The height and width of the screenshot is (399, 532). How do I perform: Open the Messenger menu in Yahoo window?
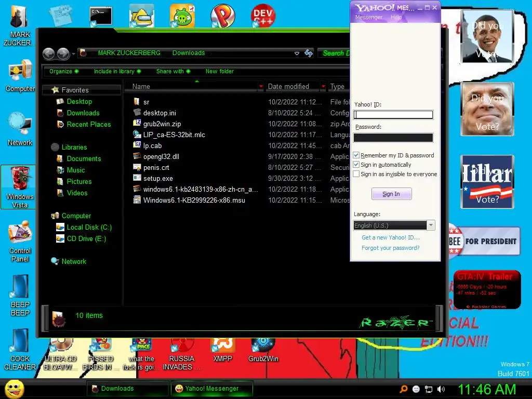(x=368, y=17)
